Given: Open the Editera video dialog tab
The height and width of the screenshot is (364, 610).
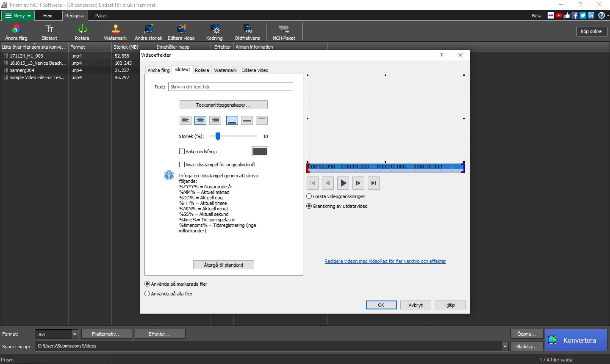Looking at the screenshot, I should pyautogui.click(x=255, y=70).
